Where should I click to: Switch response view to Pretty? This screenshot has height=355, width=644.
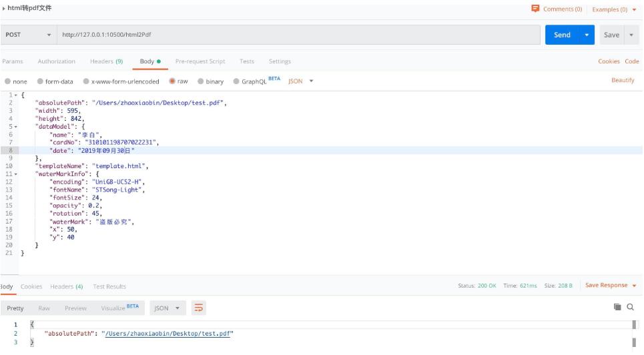point(15,308)
